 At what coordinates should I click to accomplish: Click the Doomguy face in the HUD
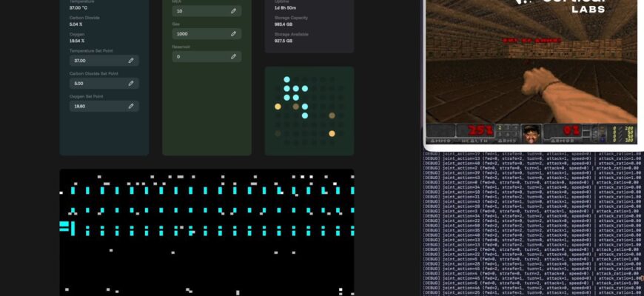click(x=531, y=133)
